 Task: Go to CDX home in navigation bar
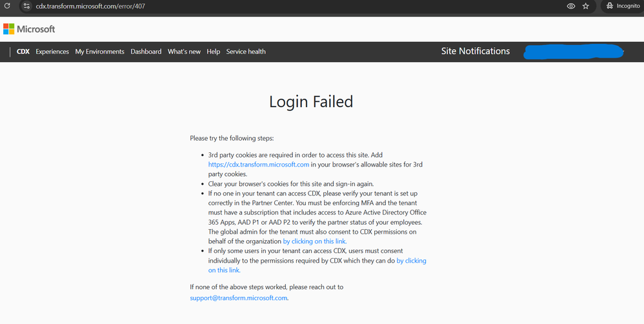(x=23, y=52)
